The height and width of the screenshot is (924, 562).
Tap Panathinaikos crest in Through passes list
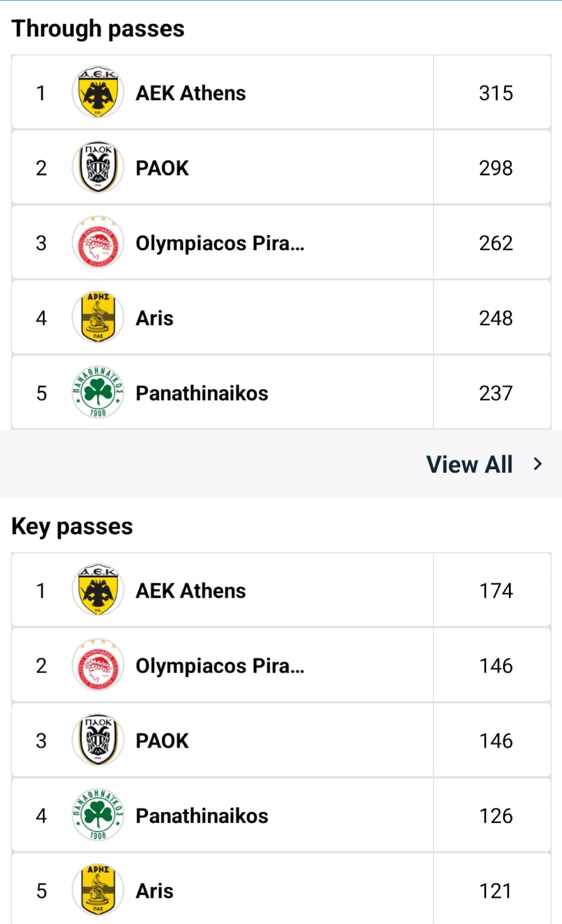tap(98, 392)
